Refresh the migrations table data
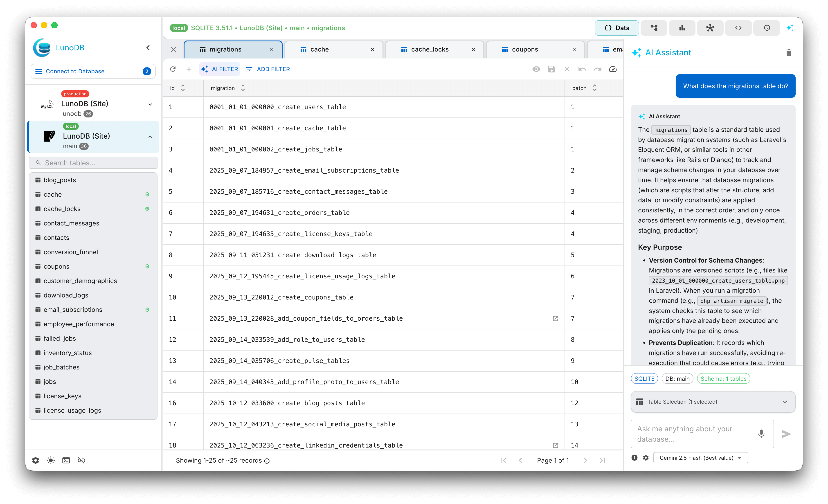 coord(173,69)
